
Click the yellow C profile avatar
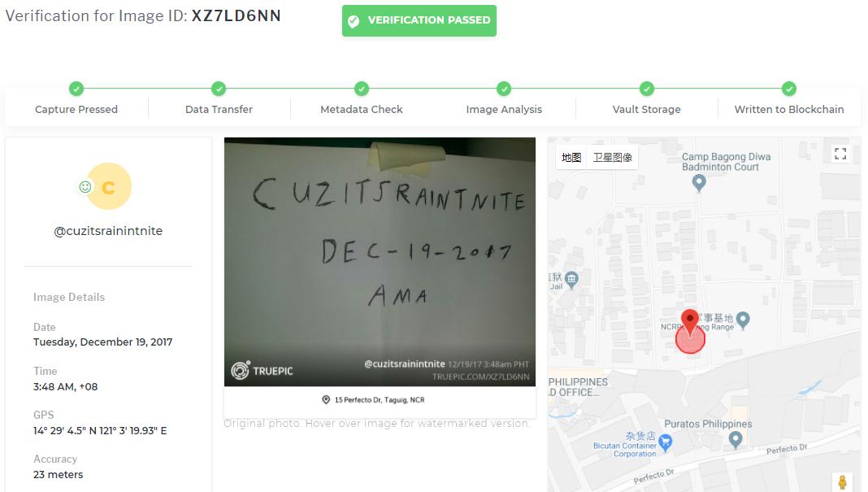(x=109, y=186)
